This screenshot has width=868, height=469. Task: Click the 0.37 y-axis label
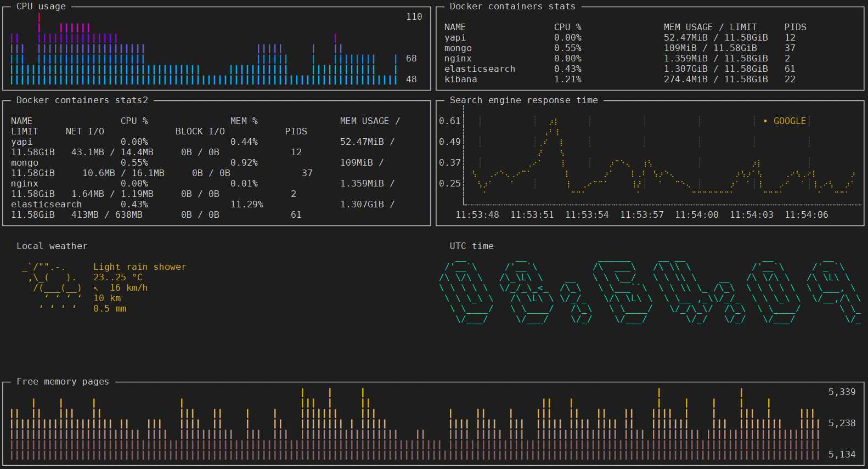pyautogui.click(x=450, y=162)
